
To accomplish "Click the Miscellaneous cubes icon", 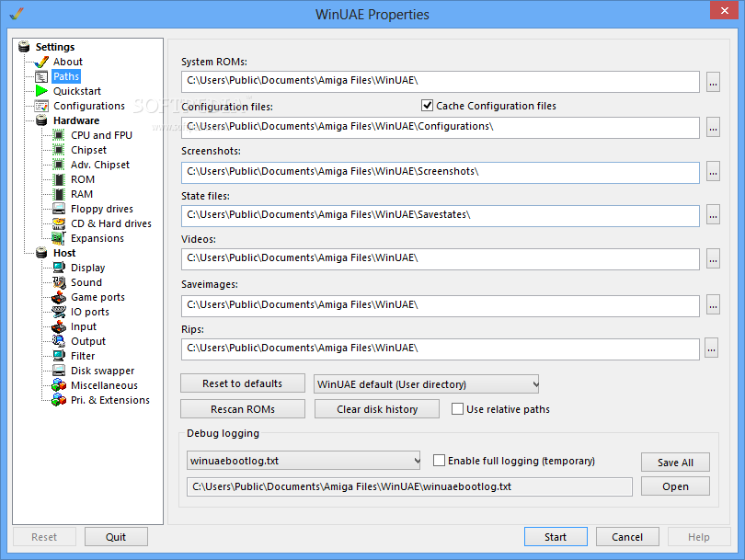I will (59, 385).
